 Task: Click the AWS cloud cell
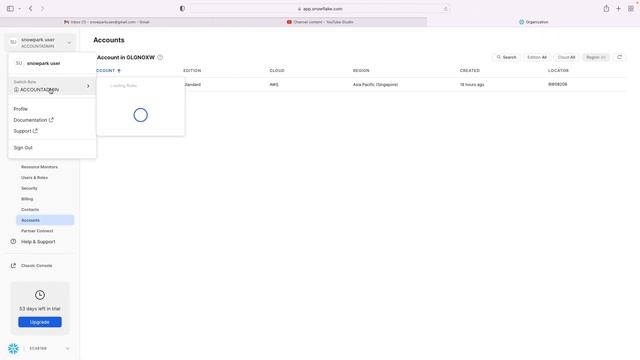(274, 84)
